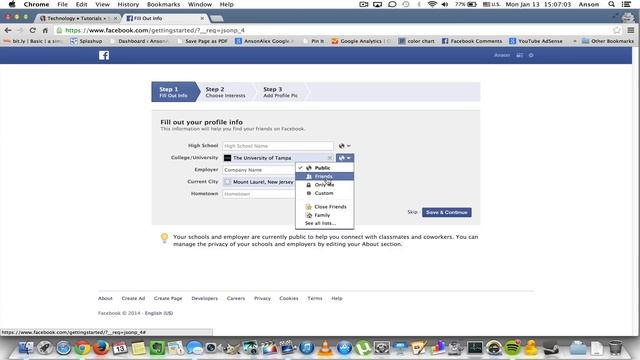Select Public in the privacy menu
640x360 pixels.
coord(324,168)
